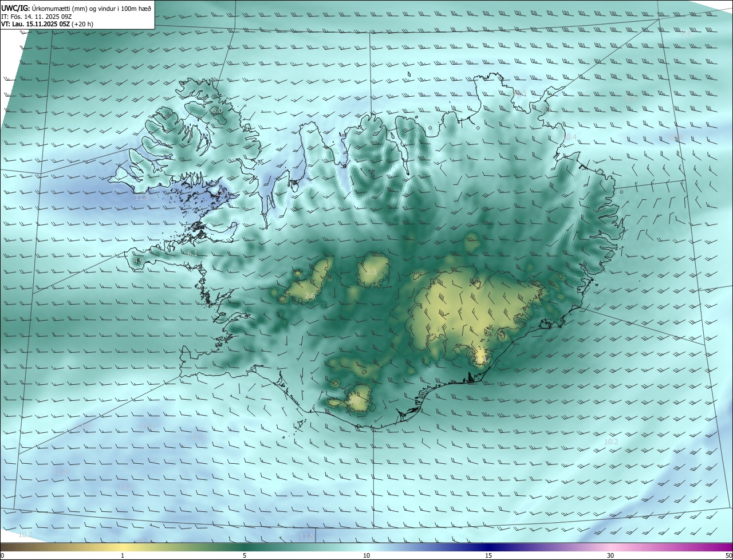733x560 pixels.
Task: Click the colorbar tick label 10
Action: coord(366,555)
